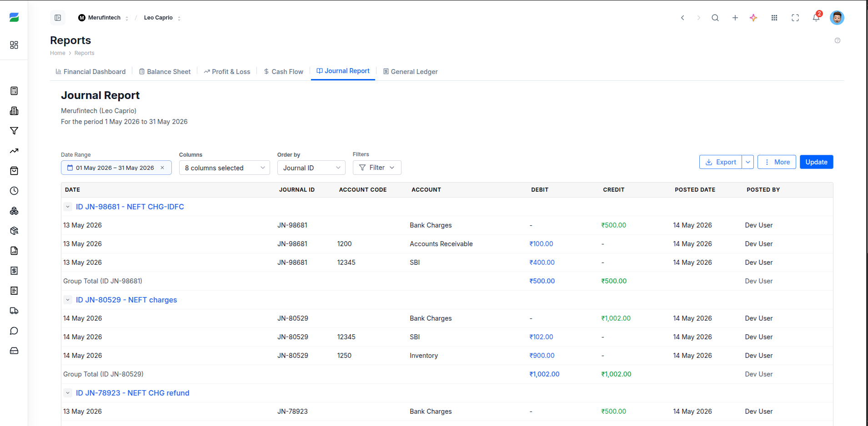Image resolution: width=868 pixels, height=426 pixels.
Task: Click the POSTED DATE column header
Action: click(x=695, y=190)
